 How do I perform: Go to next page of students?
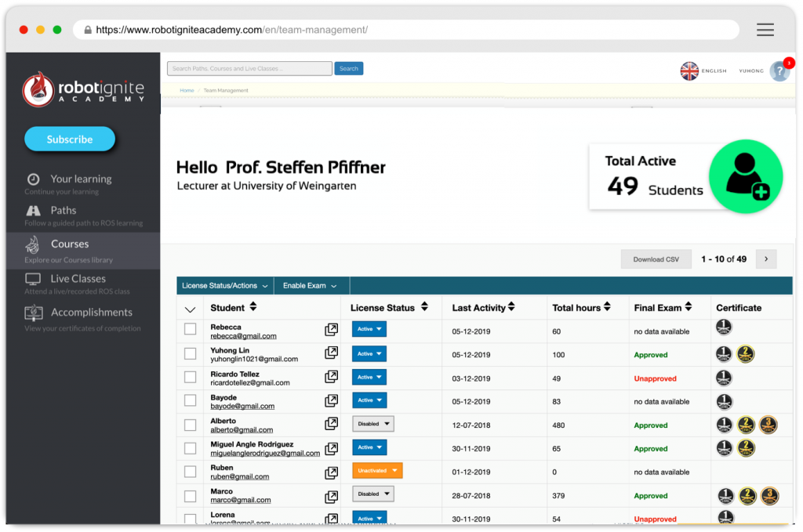coord(766,259)
